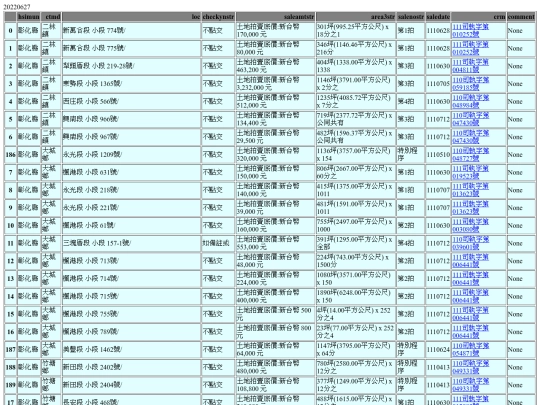Select the location cell with 631號
Screen dimensions: 540x405
[x=132, y=172]
